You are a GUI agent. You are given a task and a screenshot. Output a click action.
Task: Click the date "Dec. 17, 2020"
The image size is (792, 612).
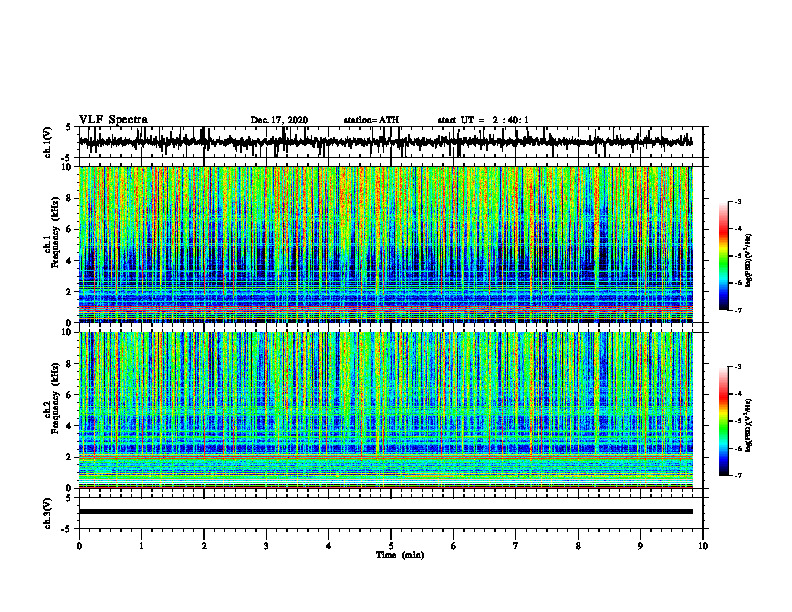point(279,120)
